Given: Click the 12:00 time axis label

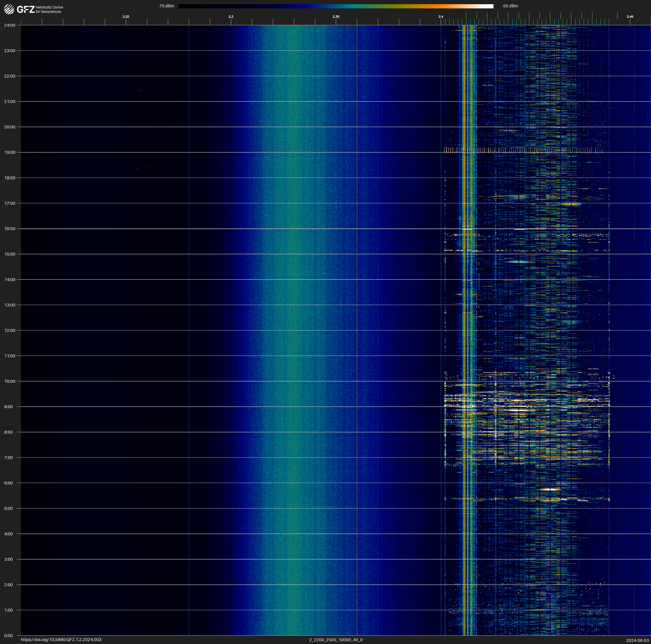Looking at the screenshot, I should 10,330.
